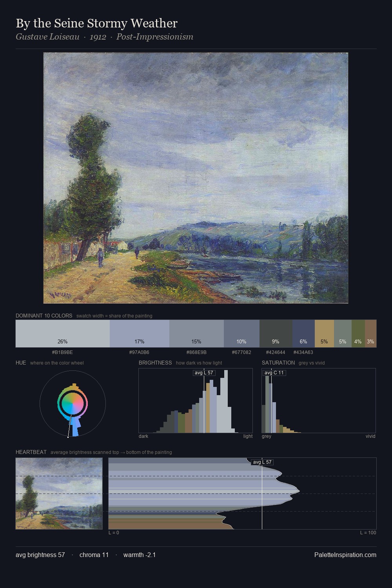
Task: Click the 'Post-Impressionism' style text
Action: tap(155, 37)
